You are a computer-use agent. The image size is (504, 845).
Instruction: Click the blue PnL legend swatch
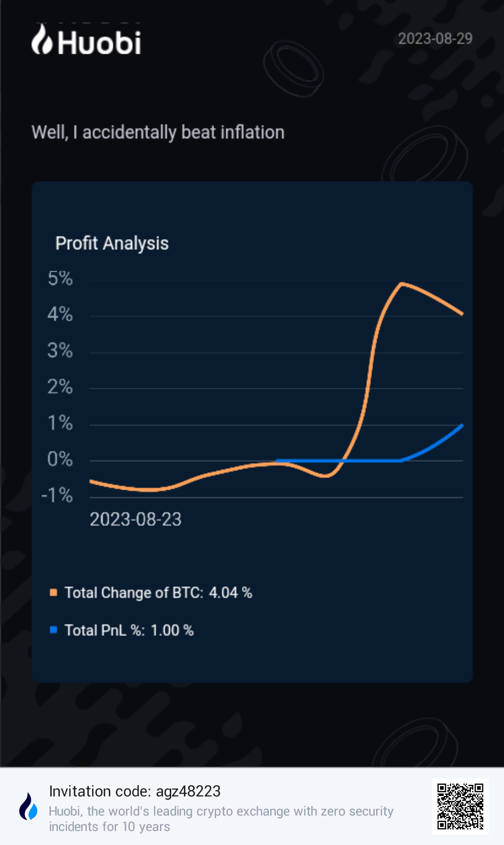[x=54, y=630]
